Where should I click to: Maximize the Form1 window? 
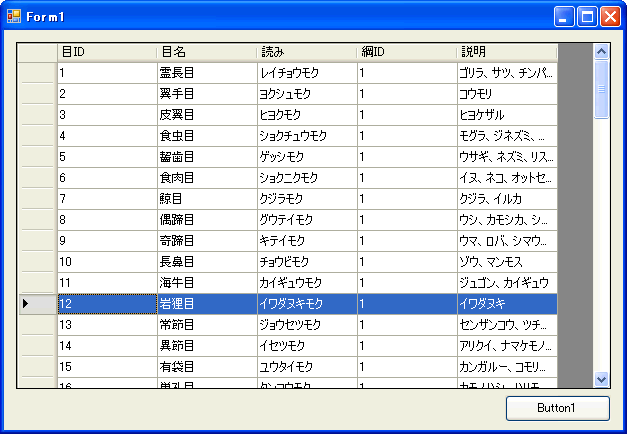pyautogui.click(x=587, y=17)
